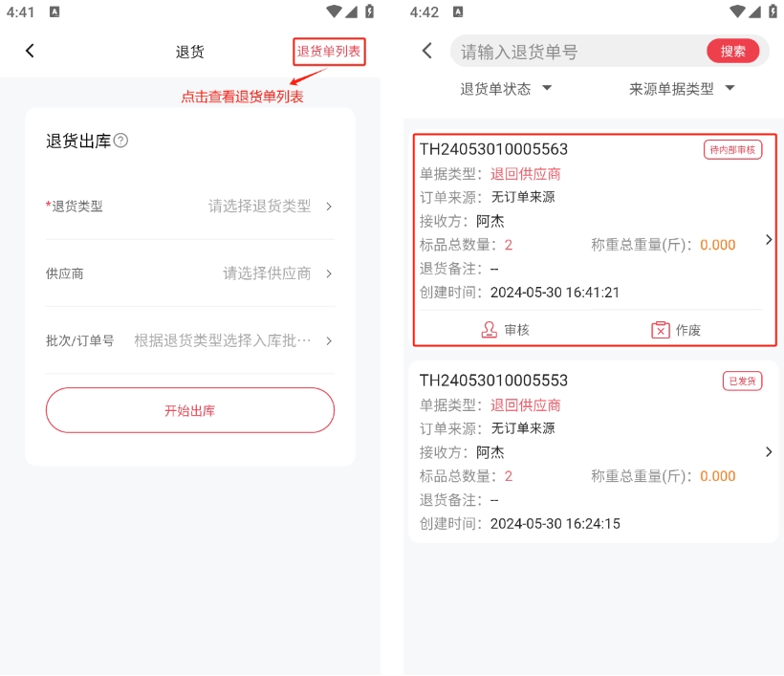Open details chevron for order TH24053010005553
Viewport: 784px width, 676px height.
pyautogui.click(x=769, y=451)
